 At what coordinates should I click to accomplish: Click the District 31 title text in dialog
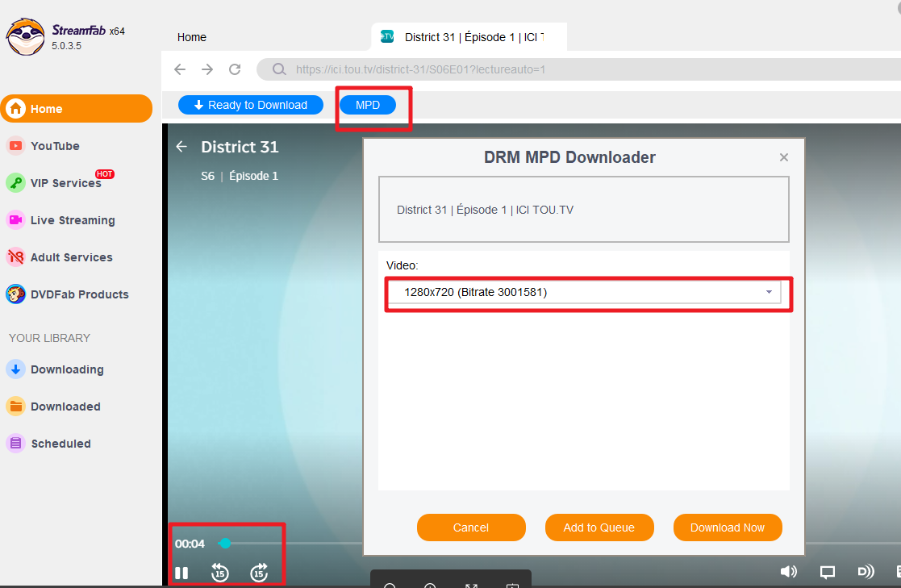pyautogui.click(x=485, y=210)
